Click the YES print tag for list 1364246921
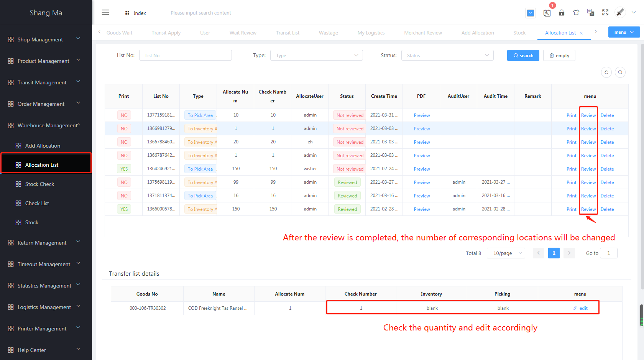Image resolution: width=644 pixels, height=360 pixels. pos(124,169)
